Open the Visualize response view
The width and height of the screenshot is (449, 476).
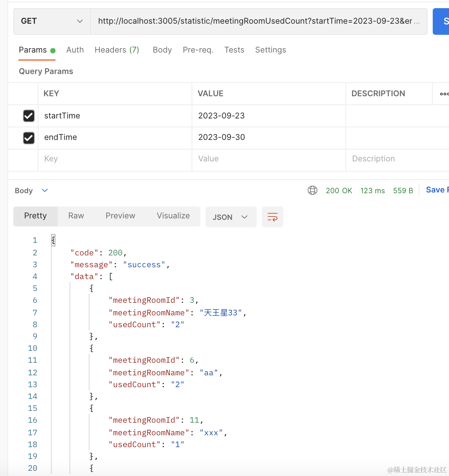[x=173, y=216]
